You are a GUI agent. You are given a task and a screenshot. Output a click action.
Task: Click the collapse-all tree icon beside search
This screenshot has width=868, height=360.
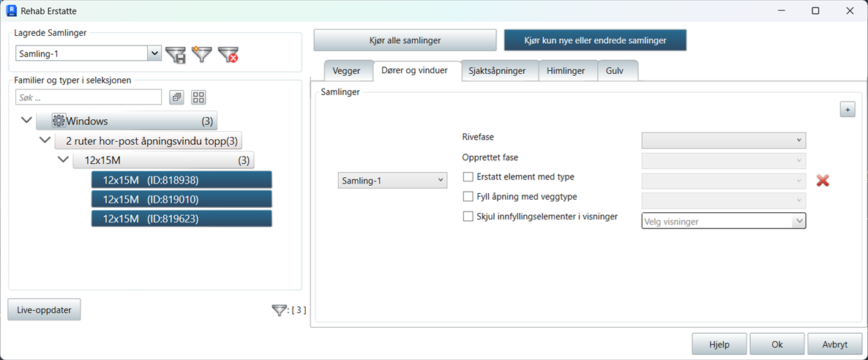[x=176, y=97]
